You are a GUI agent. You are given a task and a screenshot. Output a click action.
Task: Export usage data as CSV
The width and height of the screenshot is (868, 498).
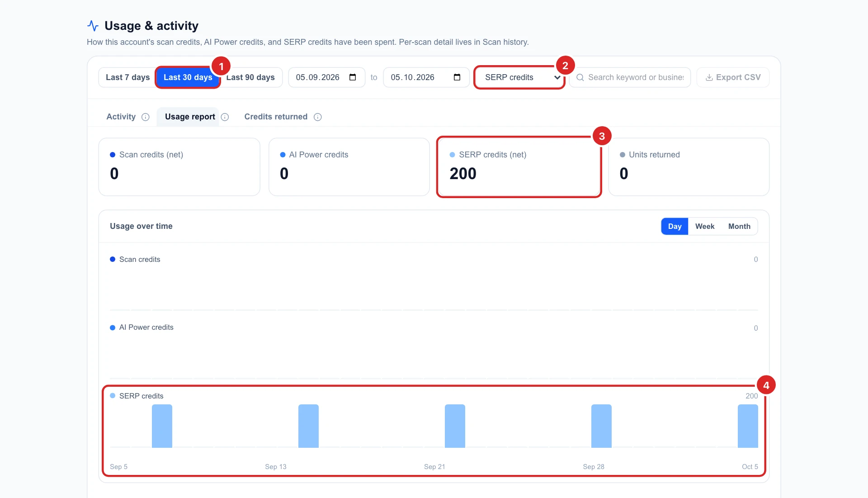(x=733, y=77)
